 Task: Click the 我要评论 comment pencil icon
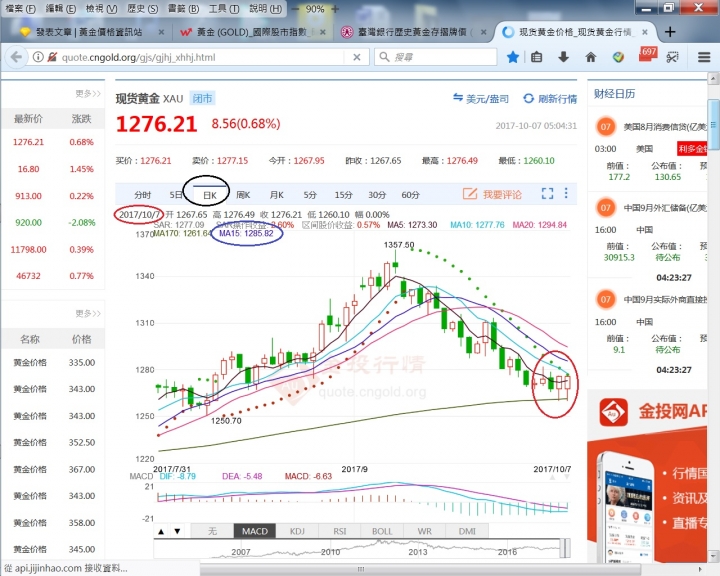tap(469, 194)
